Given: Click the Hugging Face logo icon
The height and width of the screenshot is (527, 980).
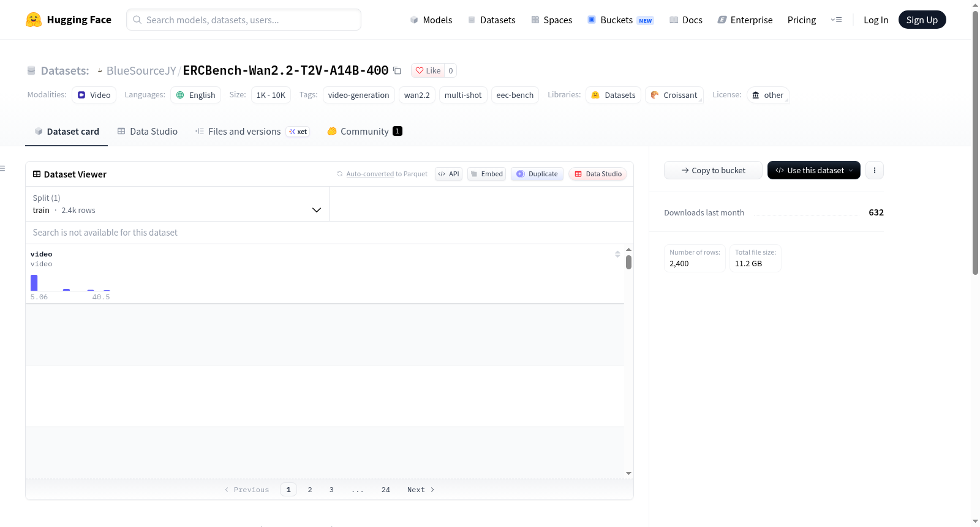Looking at the screenshot, I should 34,20.
